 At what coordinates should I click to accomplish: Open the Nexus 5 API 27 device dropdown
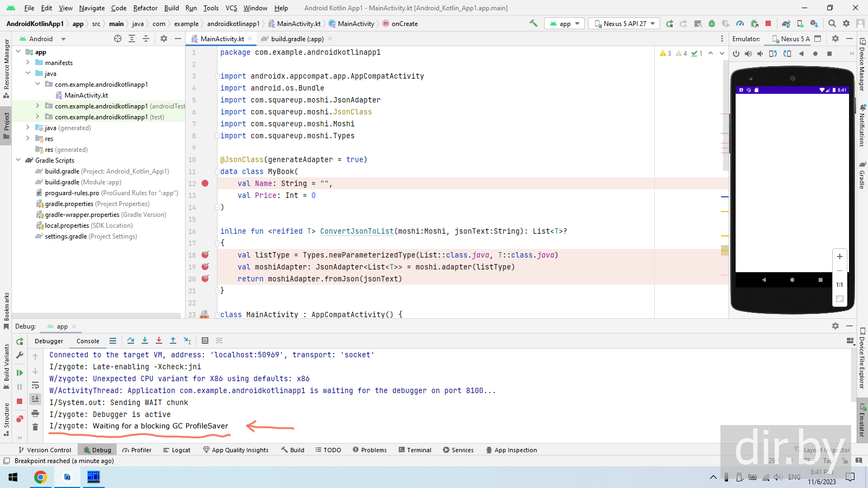coord(625,23)
